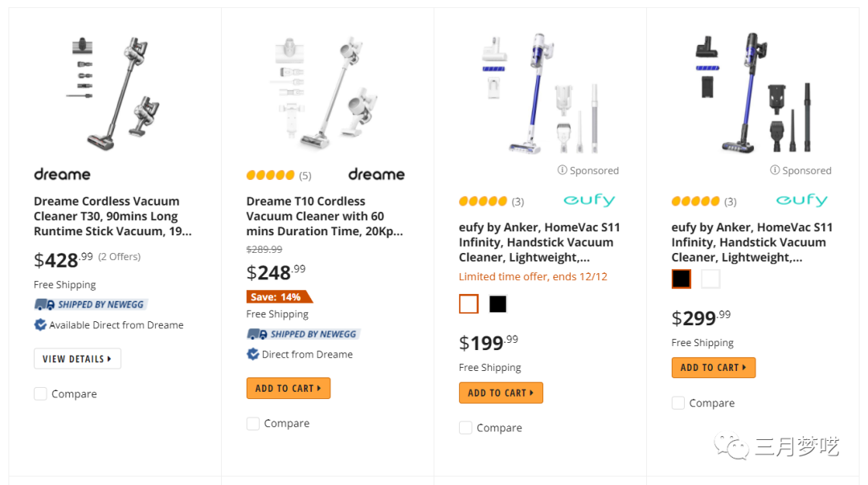Enable Compare for the $199.99 eufy vacuum
Image resolution: width=868 pixels, height=485 pixels.
coord(465,428)
